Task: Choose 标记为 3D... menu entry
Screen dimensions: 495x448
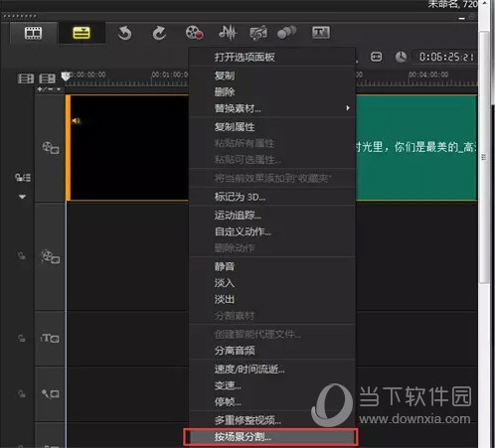Action: 272,197
